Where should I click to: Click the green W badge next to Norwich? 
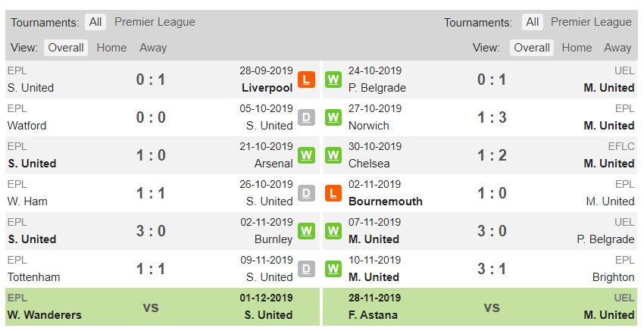pos(333,117)
